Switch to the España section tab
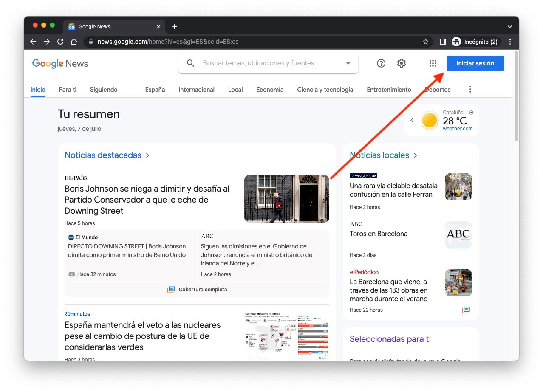 pos(155,90)
